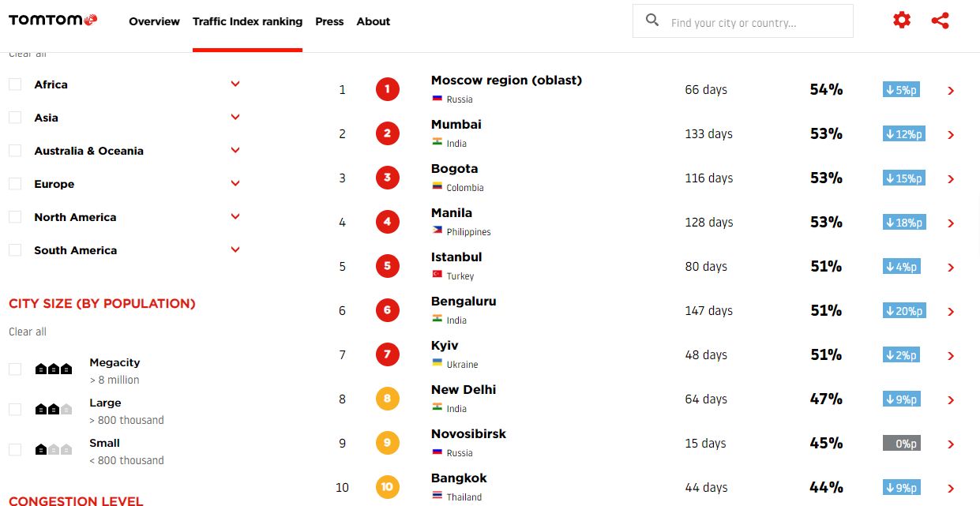The height and width of the screenshot is (506, 980).
Task: Expand the South America chevron
Action: (x=235, y=249)
